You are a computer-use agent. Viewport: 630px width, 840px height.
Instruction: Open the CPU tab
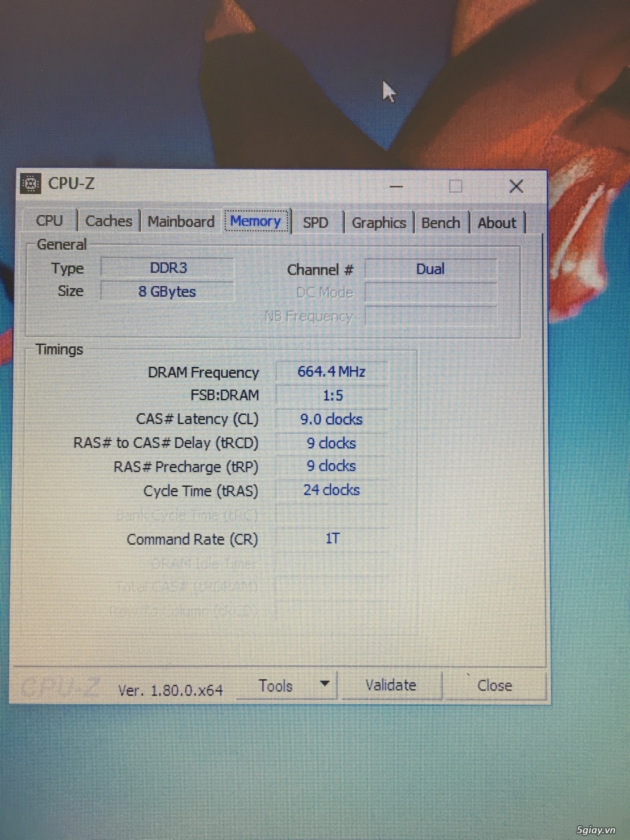pos(49,220)
